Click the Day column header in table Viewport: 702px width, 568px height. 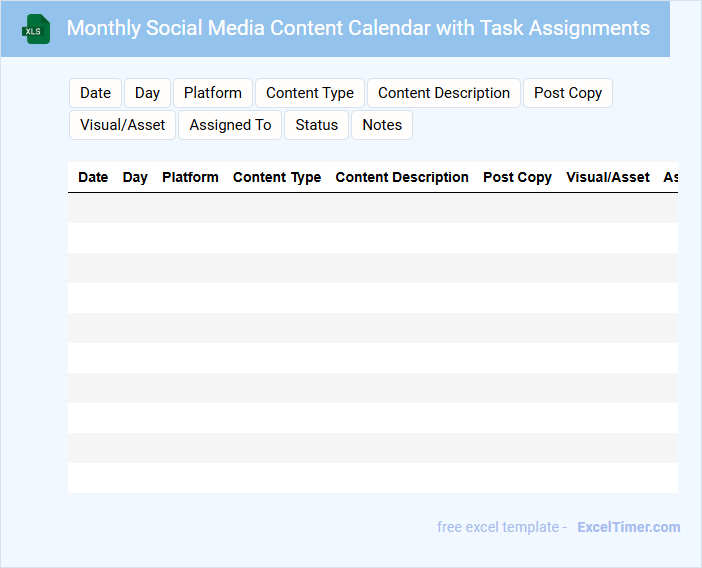[x=135, y=177]
